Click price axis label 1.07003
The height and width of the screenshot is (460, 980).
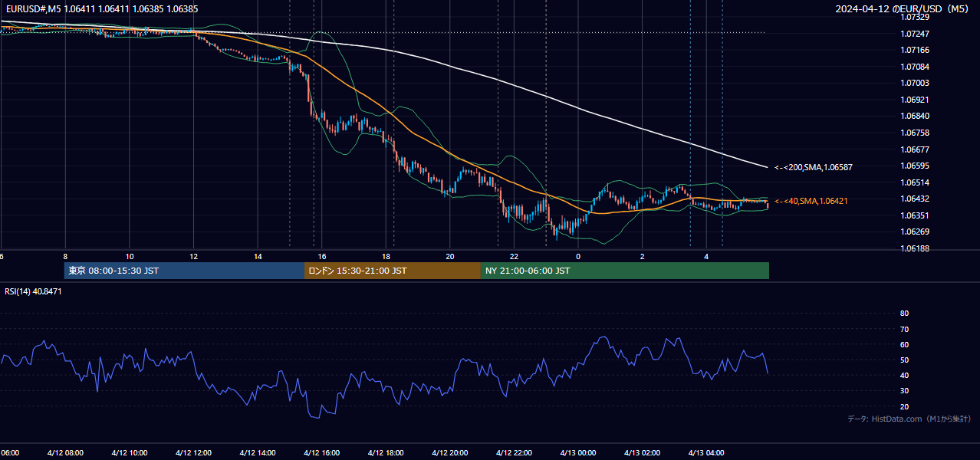pos(914,83)
